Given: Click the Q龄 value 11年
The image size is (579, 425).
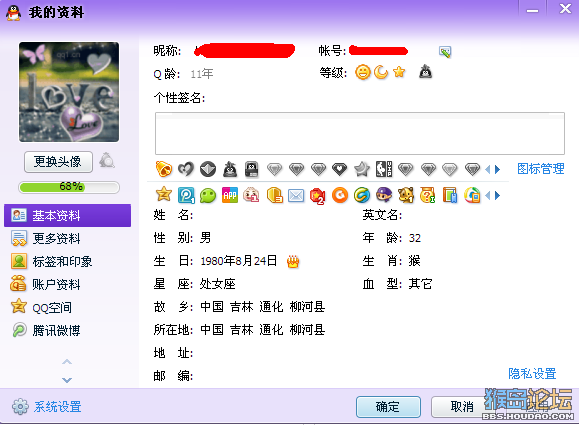Looking at the screenshot, I should [x=202, y=74].
